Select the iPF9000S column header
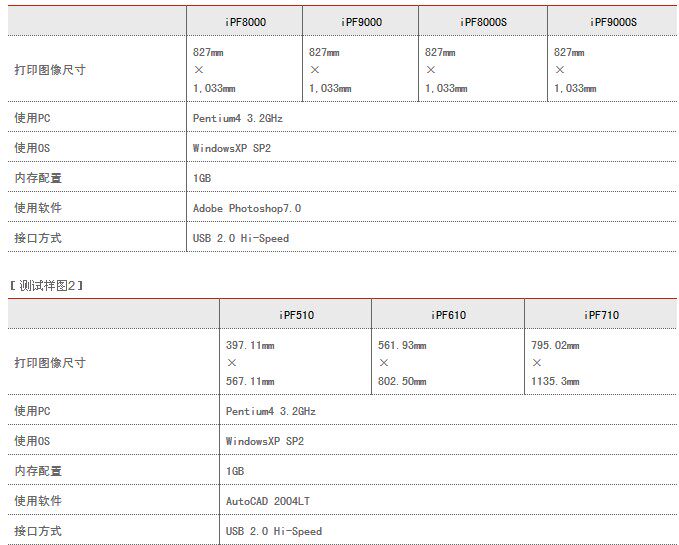Image resolution: width=679 pixels, height=545 pixels. (613, 22)
